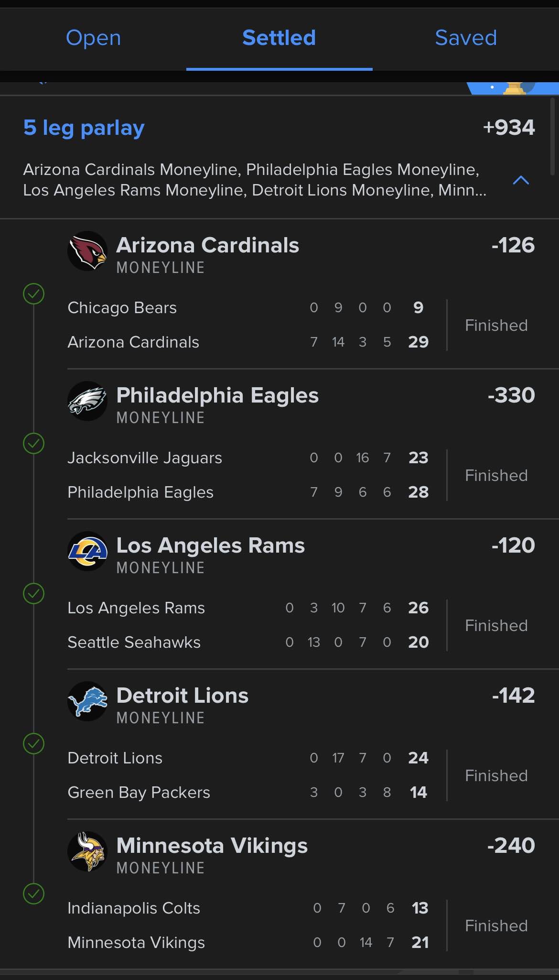The image size is (559, 980).
Task: Select the green checkmark for the Cardinals leg
Action: (33, 294)
